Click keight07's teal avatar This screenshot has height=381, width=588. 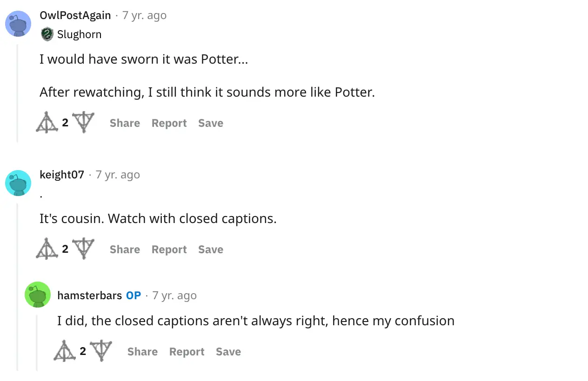tap(18, 183)
